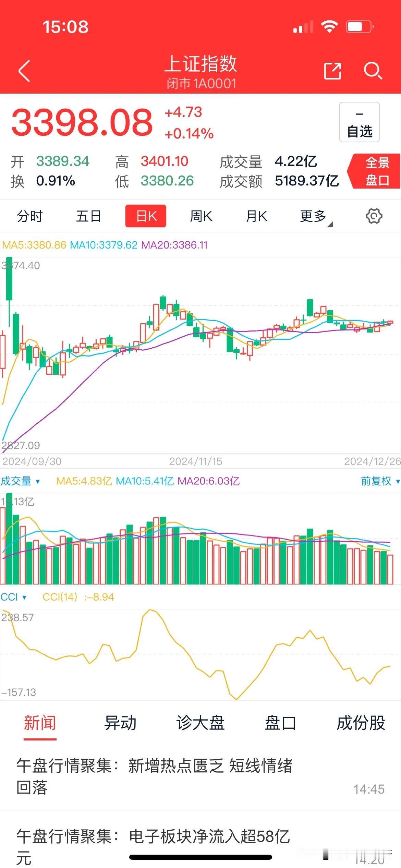Tap the 上证指数 title
The image size is (401, 868).
[x=201, y=64]
